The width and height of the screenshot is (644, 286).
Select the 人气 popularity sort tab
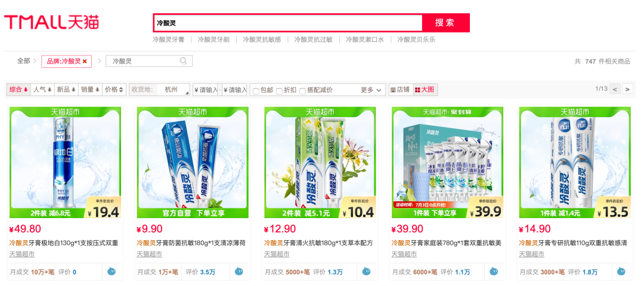tap(42, 89)
